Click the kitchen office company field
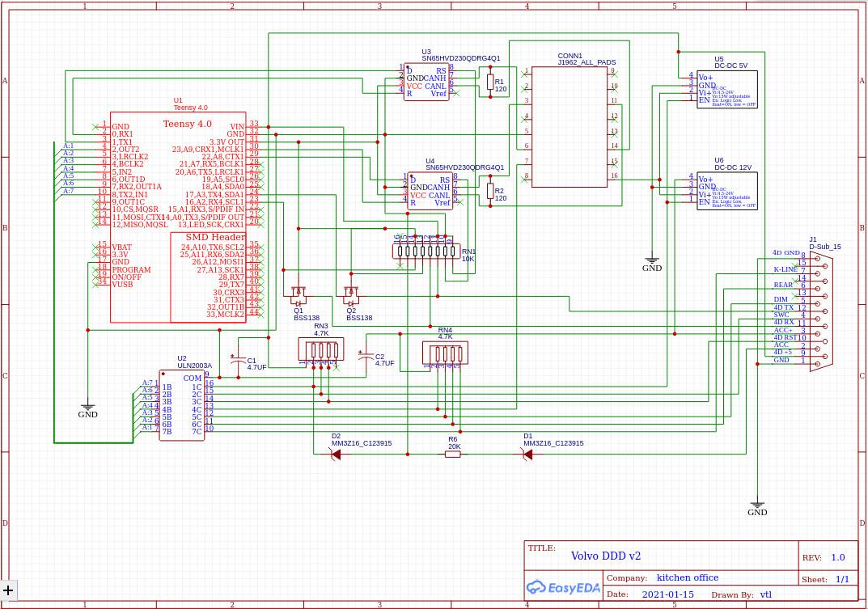This screenshot has width=868, height=609. coord(687,578)
